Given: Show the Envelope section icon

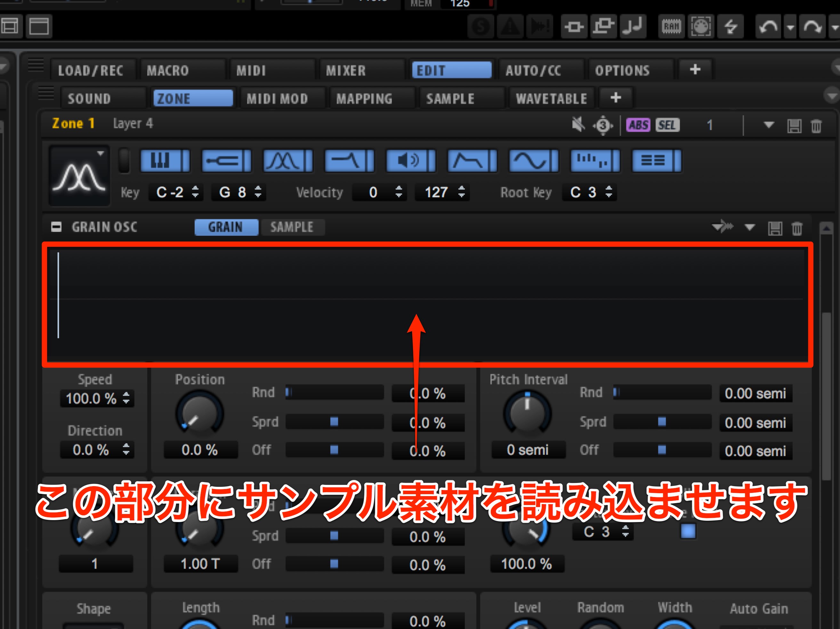Looking at the screenshot, I should click(472, 161).
